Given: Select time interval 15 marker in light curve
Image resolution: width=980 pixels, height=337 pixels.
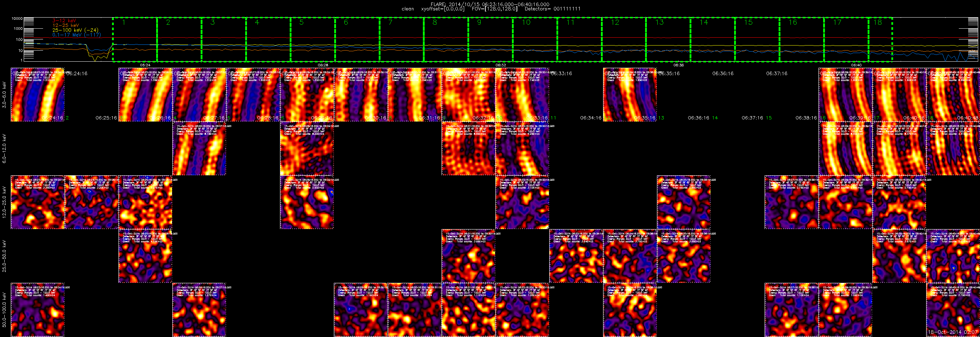Looking at the screenshot, I should (x=748, y=23).
